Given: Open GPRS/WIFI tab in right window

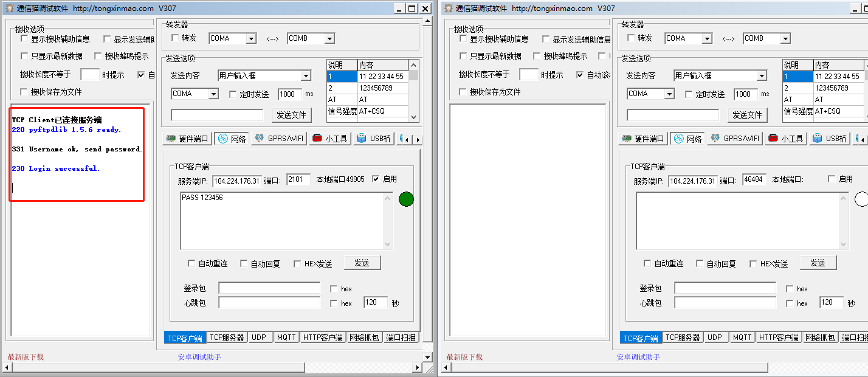Looking at the screenshot, I should [734, 139].
